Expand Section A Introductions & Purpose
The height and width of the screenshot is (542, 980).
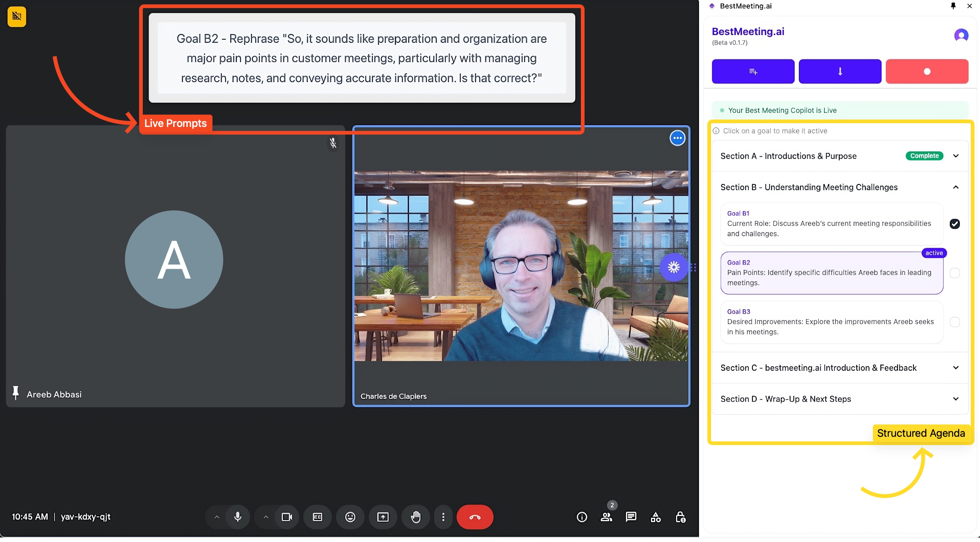[956, 156]
